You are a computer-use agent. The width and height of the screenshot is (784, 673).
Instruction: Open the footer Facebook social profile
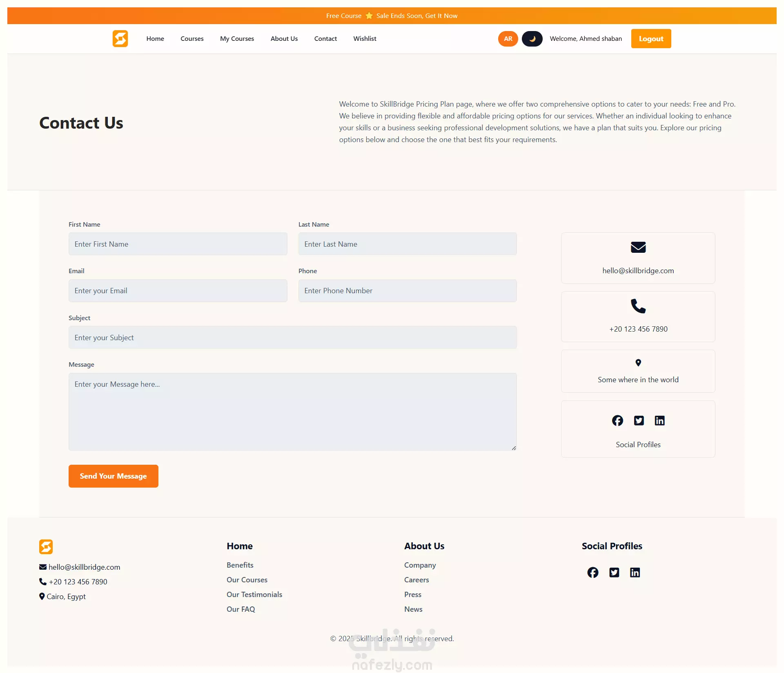(x=592, y=573)
